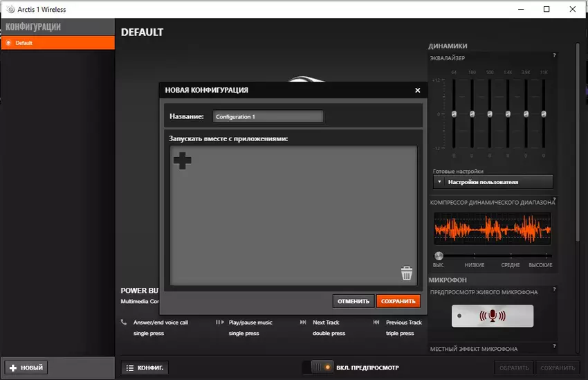
Task: Click the Play/pause music icon
Action: (219, 323)
